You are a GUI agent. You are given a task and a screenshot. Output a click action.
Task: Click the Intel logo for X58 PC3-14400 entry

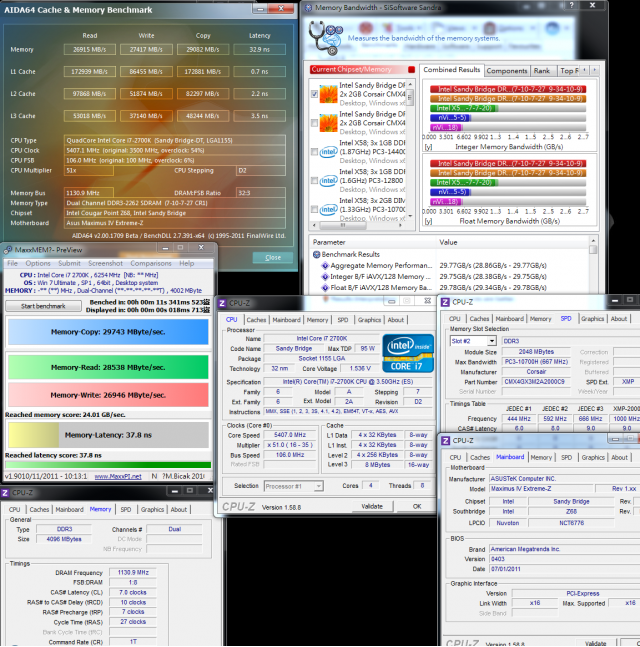point(328,152)
